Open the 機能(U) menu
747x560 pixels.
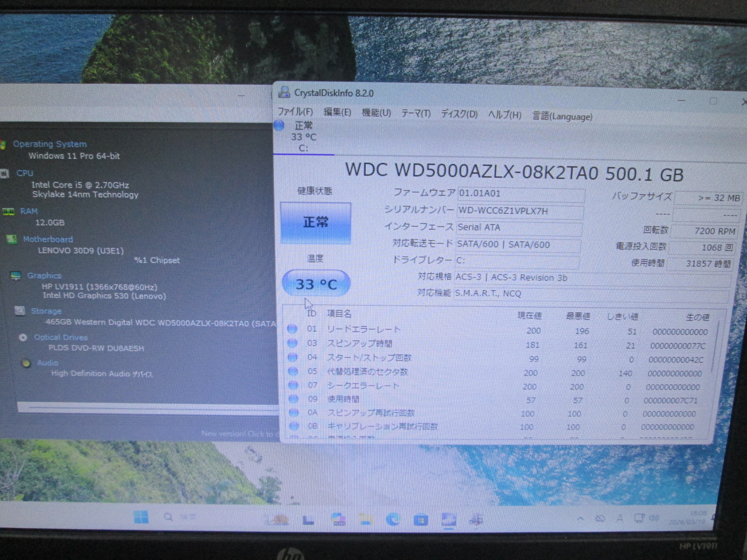376,112
